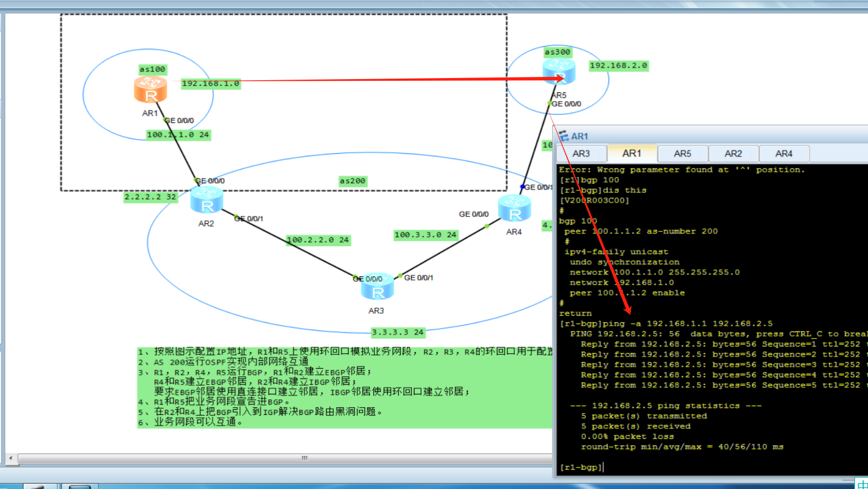Click AR3's GE 0/0/1 interface label
The width and height of the screenshot is (868, 489).
click(x=419, y=278)
